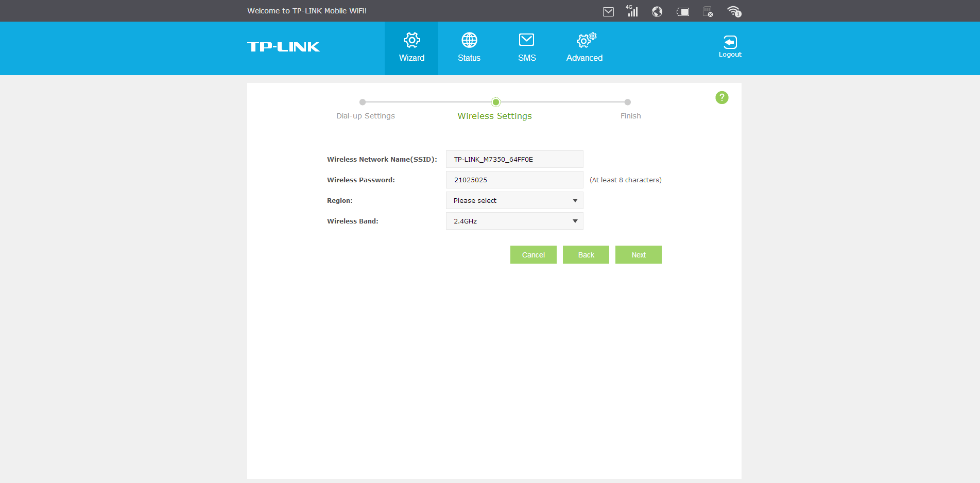Click the battery level icon
The image size is (980, 483).
(683, 11)
